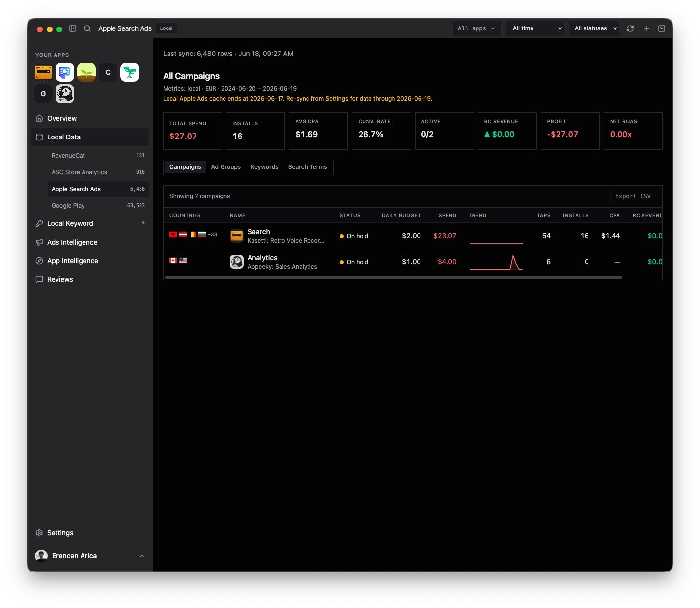Open Google Play data source
The image size is (700, 608).
coord(98,206)
